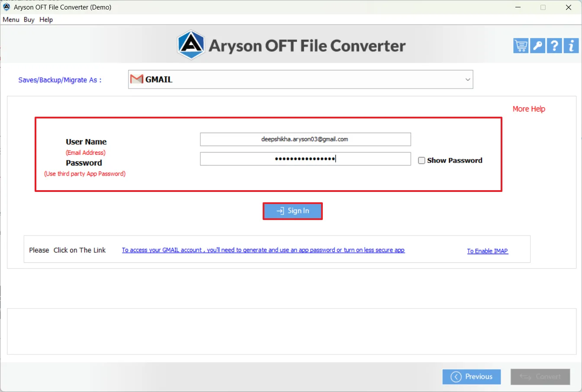Open the Help menu
Screen dimensions: 582x392
click(x=46, y=20)
